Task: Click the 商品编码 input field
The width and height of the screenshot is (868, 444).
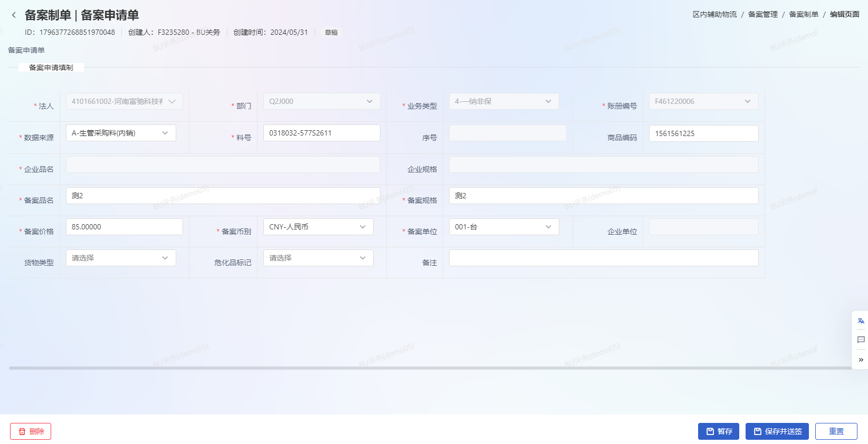Action: [704, 133]
